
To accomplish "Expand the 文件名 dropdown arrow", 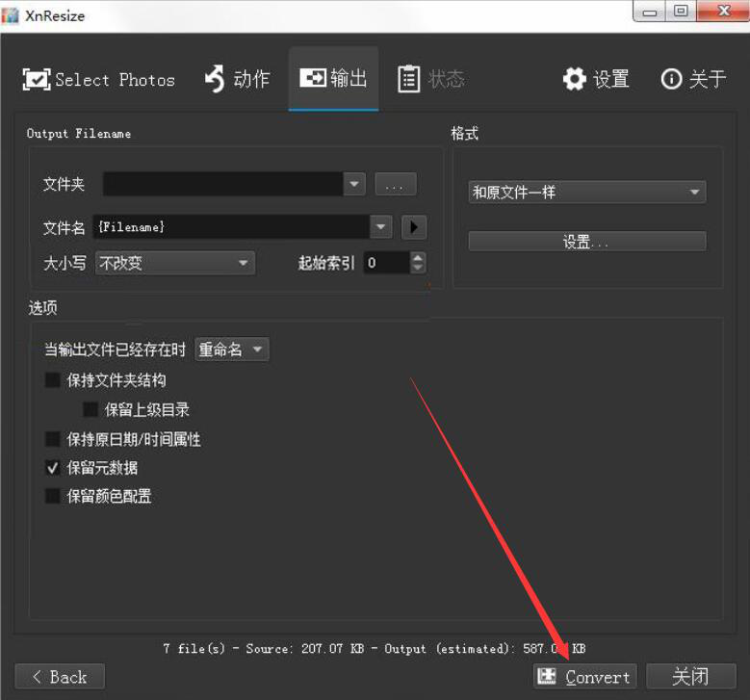I will click(x=380, y=227).
